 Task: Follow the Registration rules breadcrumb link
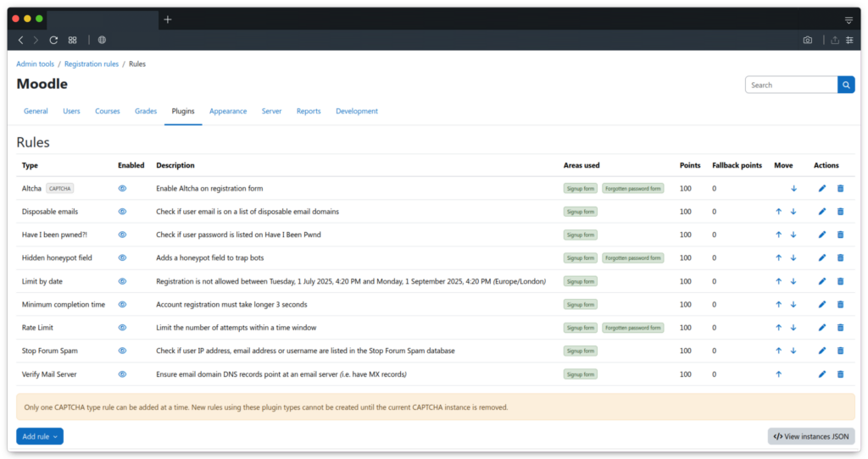(x=92, y=64)
